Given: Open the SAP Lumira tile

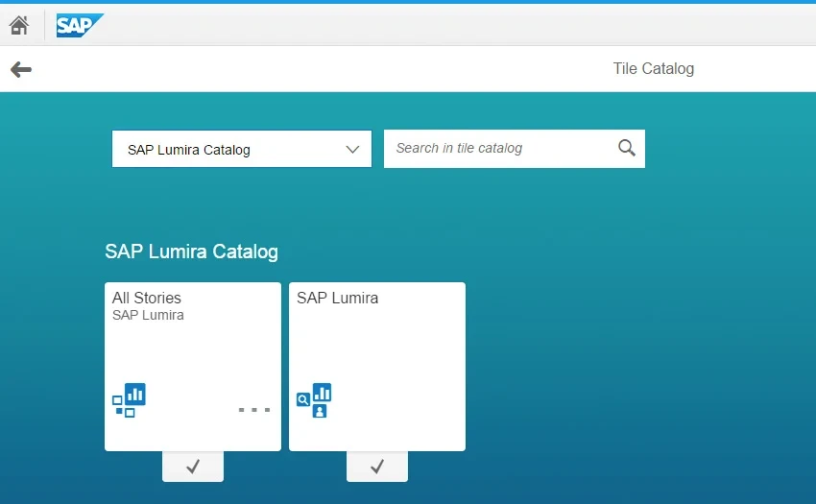Looking at the screenshot, I should 376,367.
